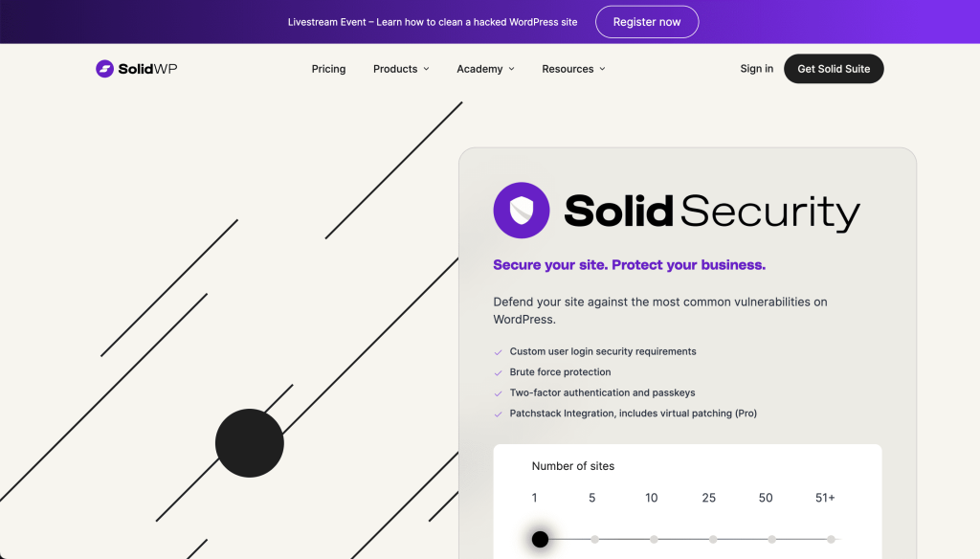The image size is (980, 559).
Task: Click the Solid Security heading text
Action: (x=711, y=212)
